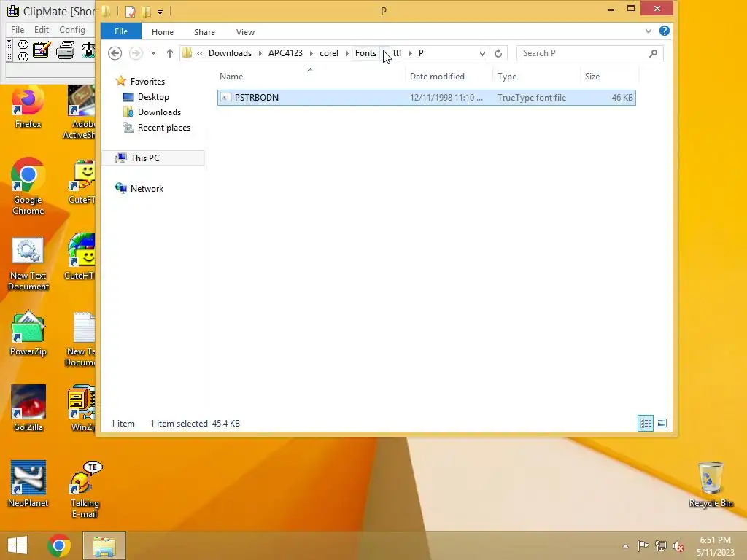747x560 pixels.
Task: Switch to Details view layout
Action: point(646,423)
